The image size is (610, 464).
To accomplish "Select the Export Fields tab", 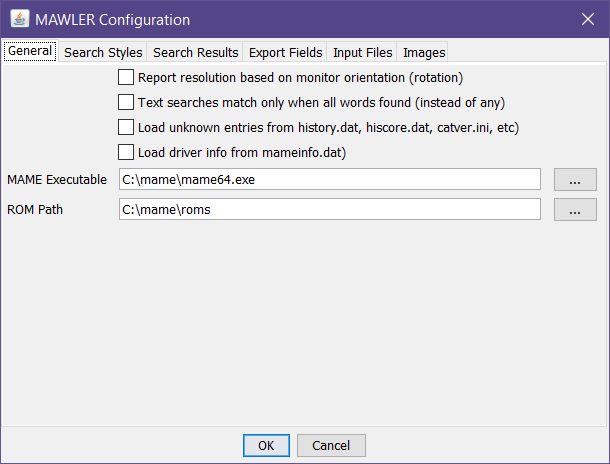I will coord(286,53).
